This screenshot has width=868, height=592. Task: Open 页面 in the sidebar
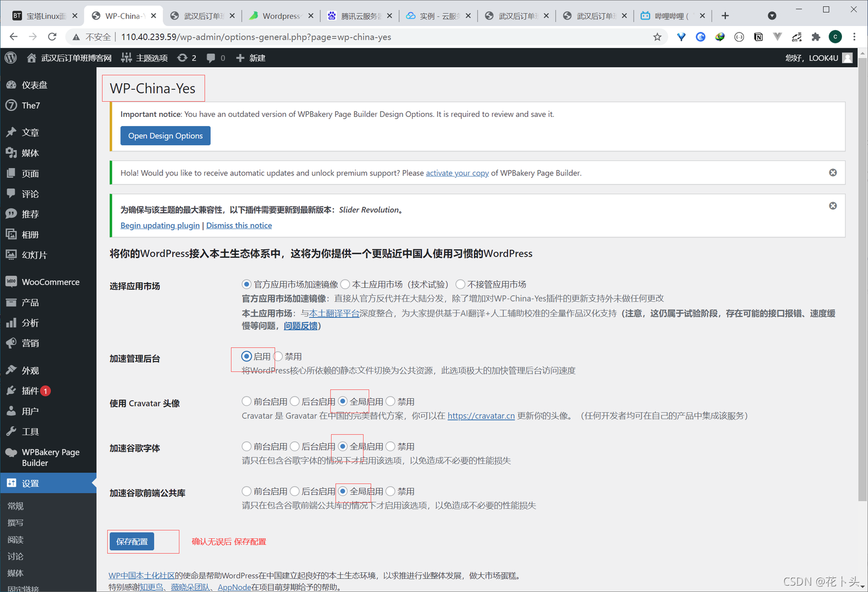(30, 174)
